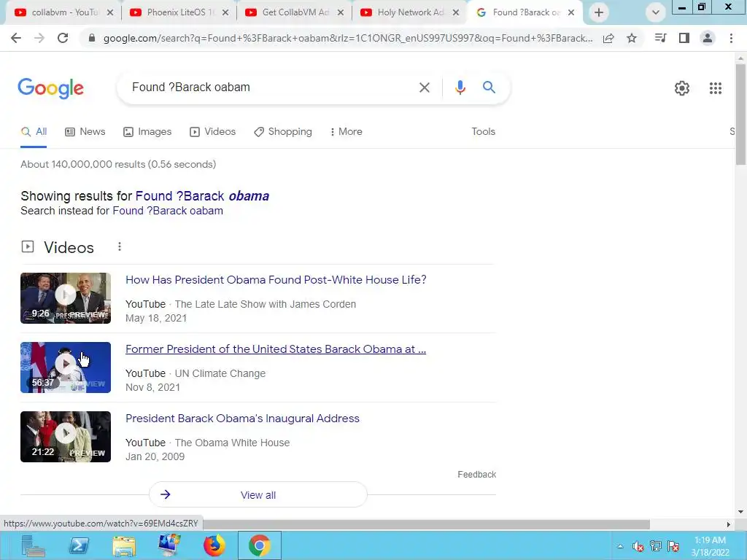The height and width of the screenshot is (560, 747).
Task: Select the Images results filter
Action: point(147,131)
